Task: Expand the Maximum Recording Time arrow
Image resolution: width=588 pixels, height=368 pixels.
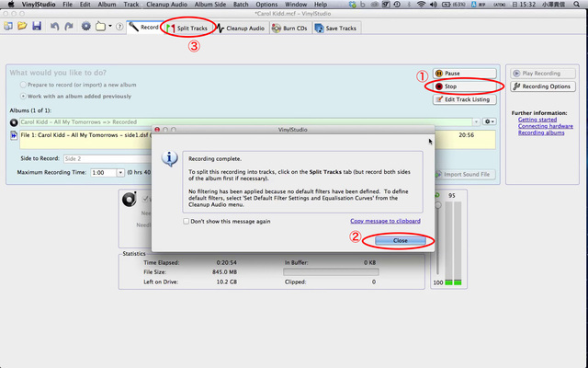Action: tap(120, 173)
